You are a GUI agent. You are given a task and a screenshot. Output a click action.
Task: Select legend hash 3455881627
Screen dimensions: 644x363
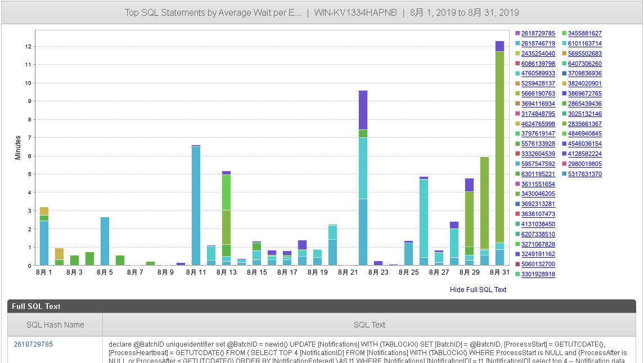[x=585, y=33]
